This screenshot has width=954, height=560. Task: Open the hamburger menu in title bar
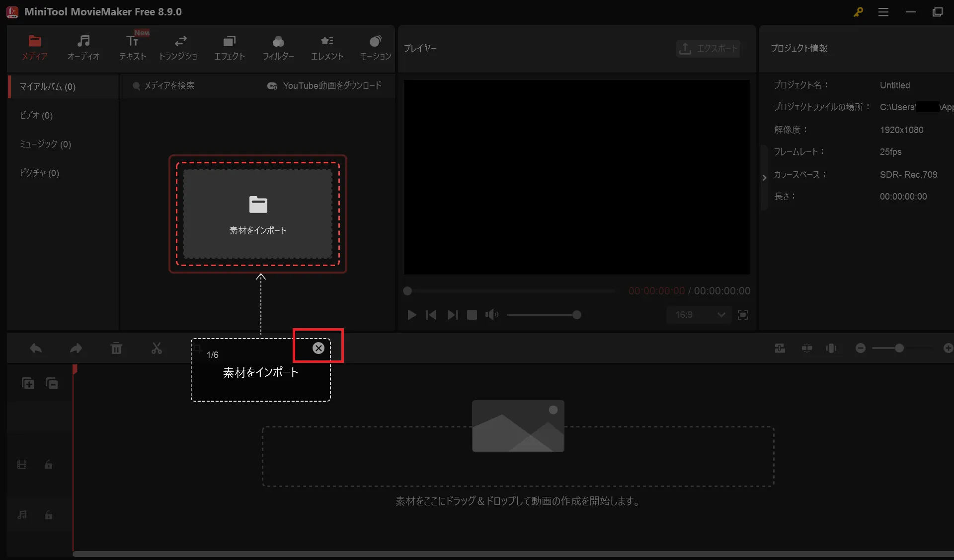(883, 12)
